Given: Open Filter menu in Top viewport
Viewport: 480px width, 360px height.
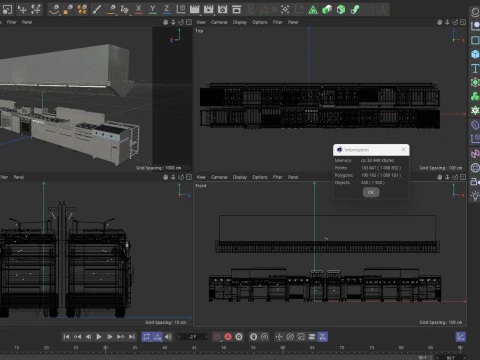Looking at the screenshot, I should [x=277, y=22].
